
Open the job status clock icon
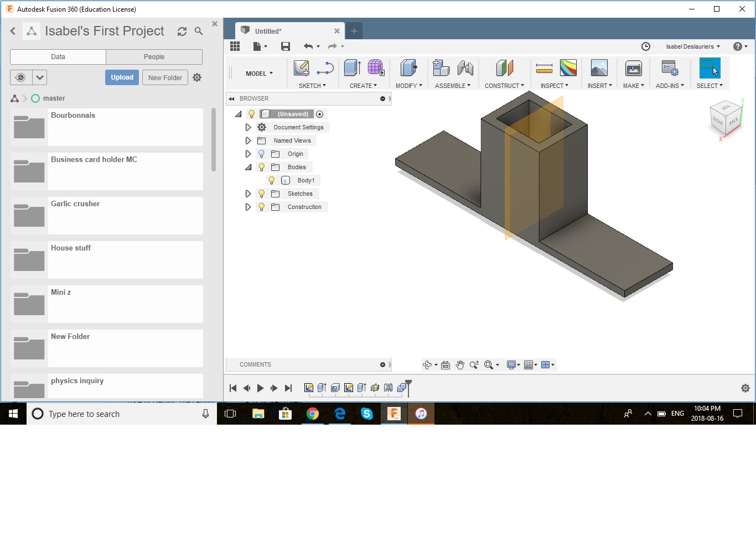click(x=645, y=46)
